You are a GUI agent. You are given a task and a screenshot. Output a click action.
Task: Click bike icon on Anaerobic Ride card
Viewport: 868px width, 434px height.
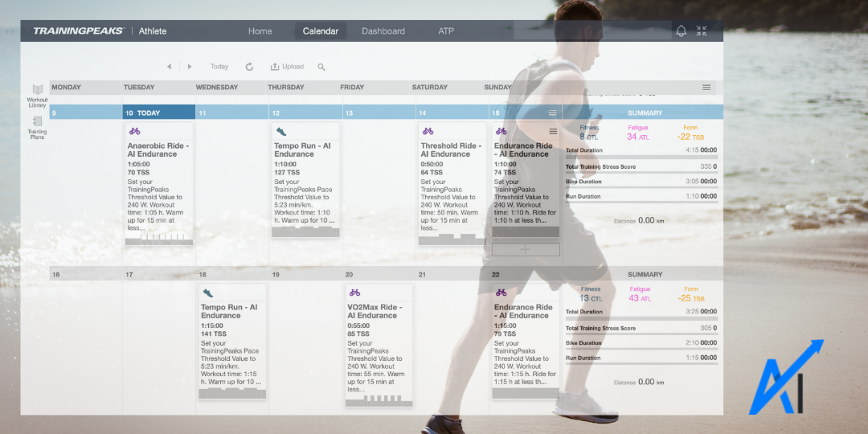[x=134, y=131]
